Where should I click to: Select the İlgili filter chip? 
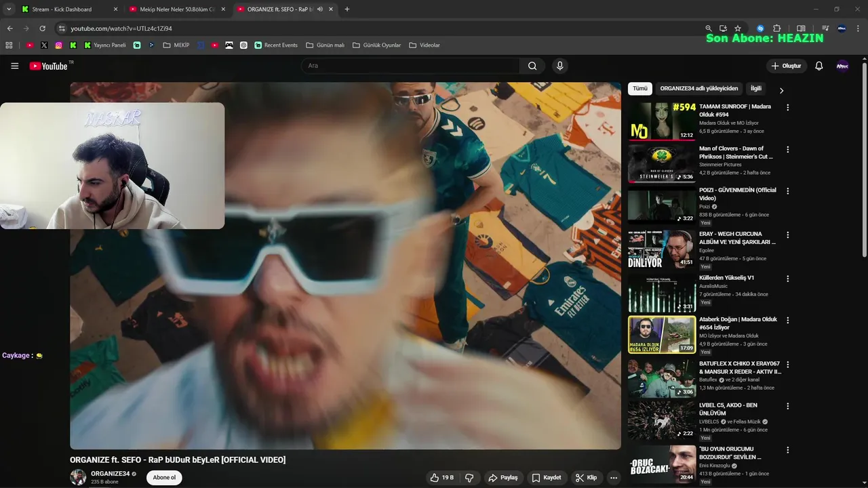coord(755,88)
